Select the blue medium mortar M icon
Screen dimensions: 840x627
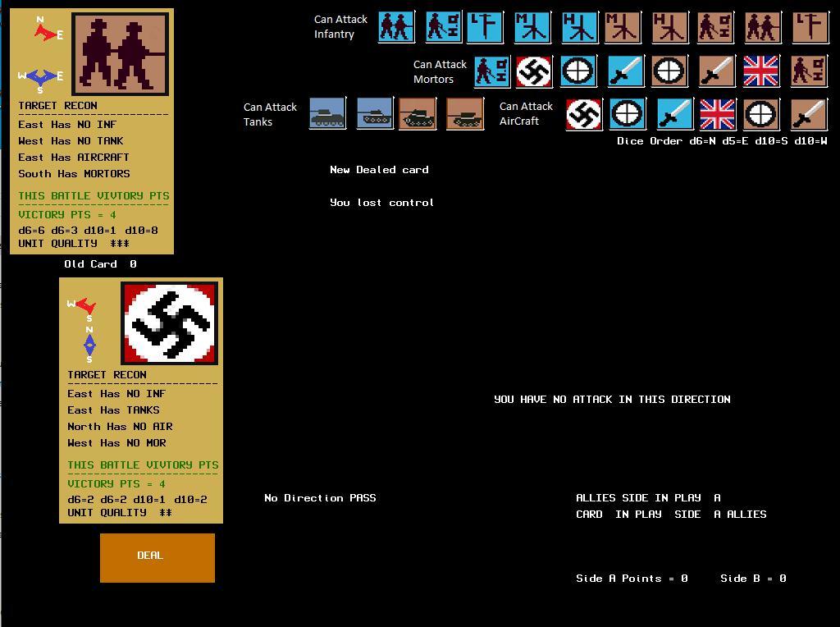point(532,27)
